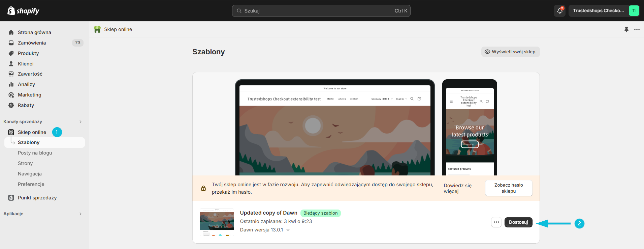Screen dimensions: 644x249
Task: Open Zamówienia in the sidebar
Action: [32, 43]
